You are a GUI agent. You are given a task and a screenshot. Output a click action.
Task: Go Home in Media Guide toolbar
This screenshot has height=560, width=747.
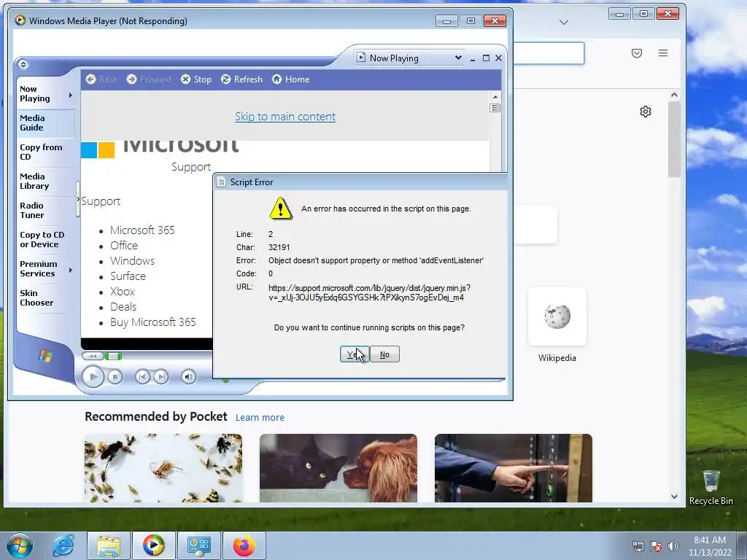pyautogui.click(x=290, y=79)
